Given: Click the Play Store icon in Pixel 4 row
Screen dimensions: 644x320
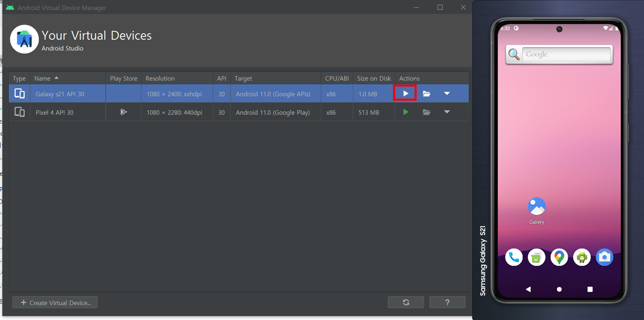Looking at the screenshot, I should (124, 112).
